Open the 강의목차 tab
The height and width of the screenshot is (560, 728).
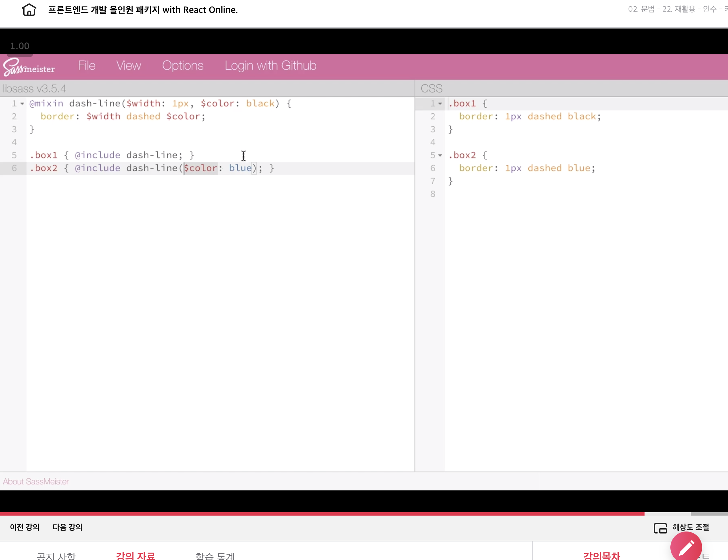[x=601, y=555]
